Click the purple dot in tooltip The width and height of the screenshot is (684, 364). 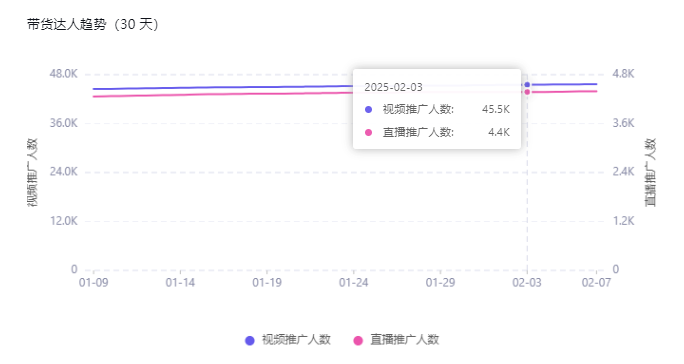point(369,110)
